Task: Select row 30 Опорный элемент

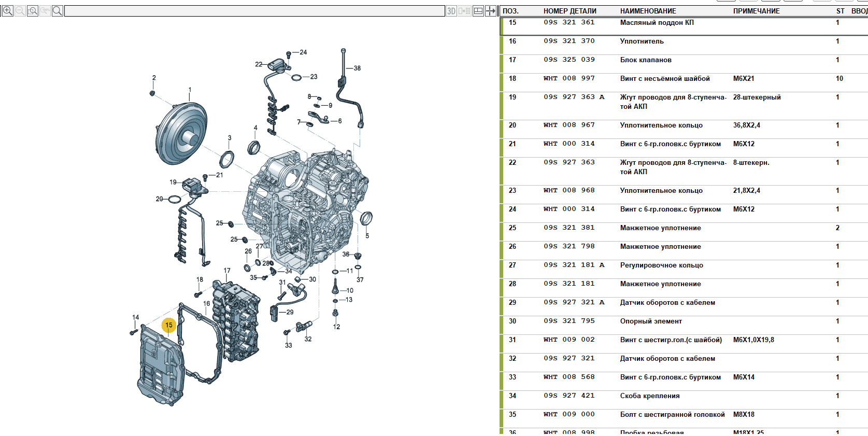Action: pos(651,321)
